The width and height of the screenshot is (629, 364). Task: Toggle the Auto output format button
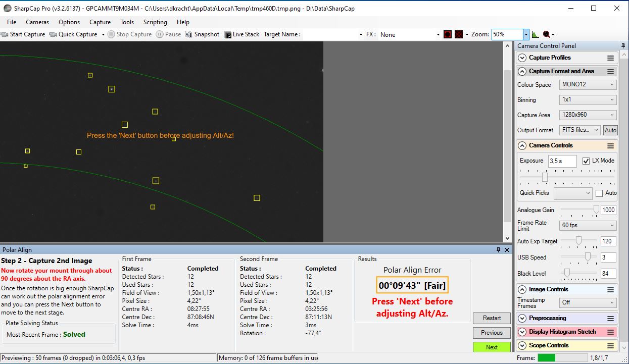coord(610,130)
